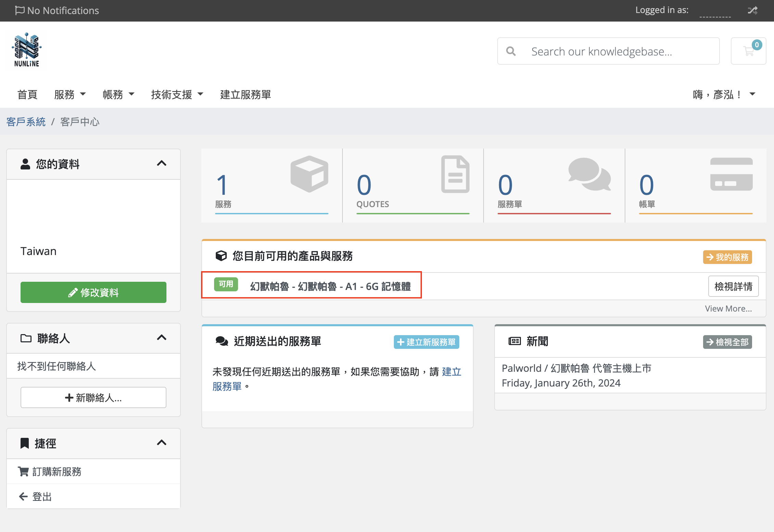The image size is (774, 532).
Task: Open 建立服務單 in navigation
Action: coord(246,94)
